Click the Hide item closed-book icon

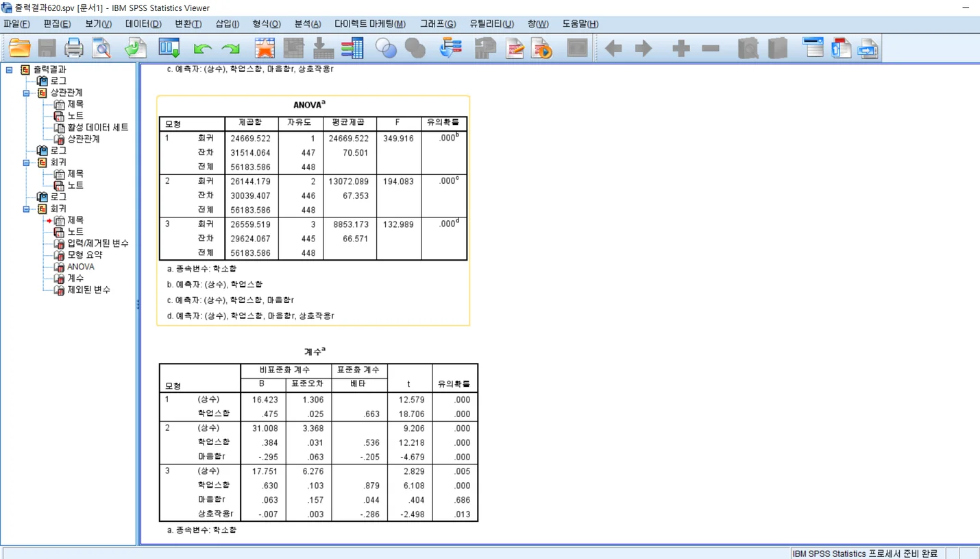tap(777, 48)
